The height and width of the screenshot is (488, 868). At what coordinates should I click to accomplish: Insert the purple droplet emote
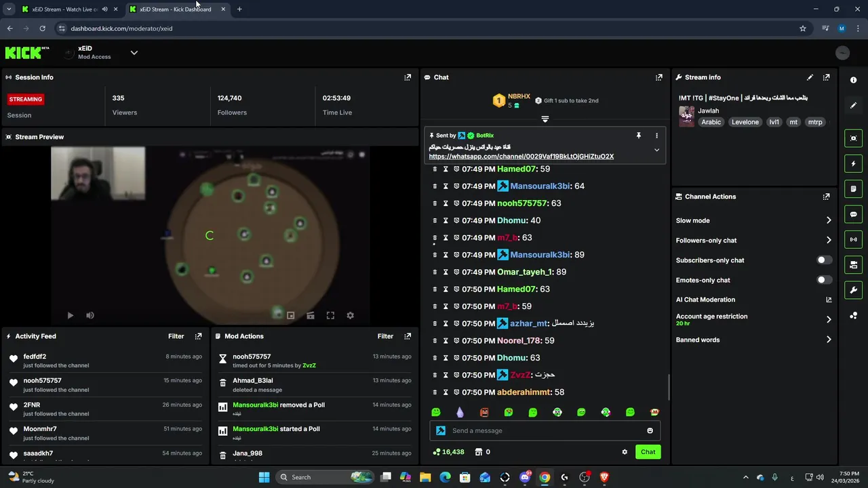[x=460, y=412]
